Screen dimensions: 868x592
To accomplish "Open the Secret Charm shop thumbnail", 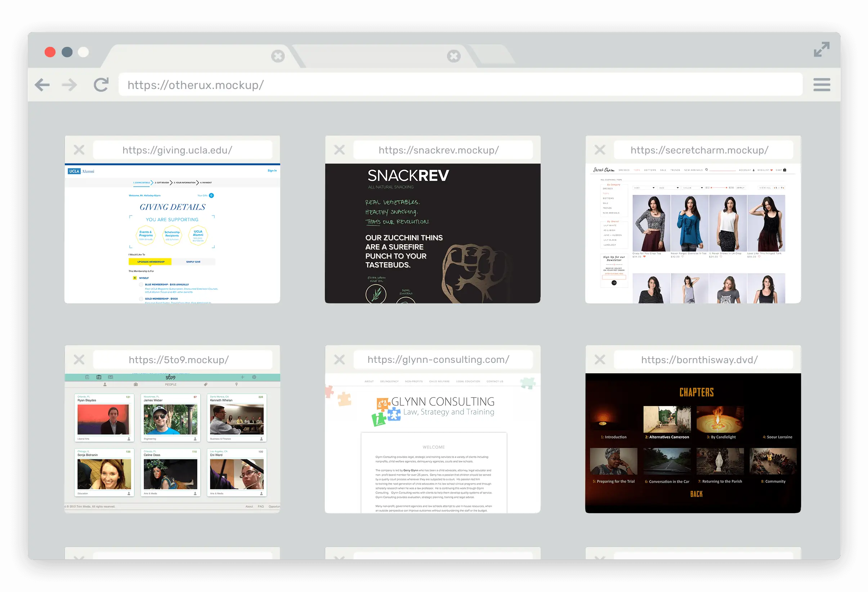I will [x=693, y=233].
